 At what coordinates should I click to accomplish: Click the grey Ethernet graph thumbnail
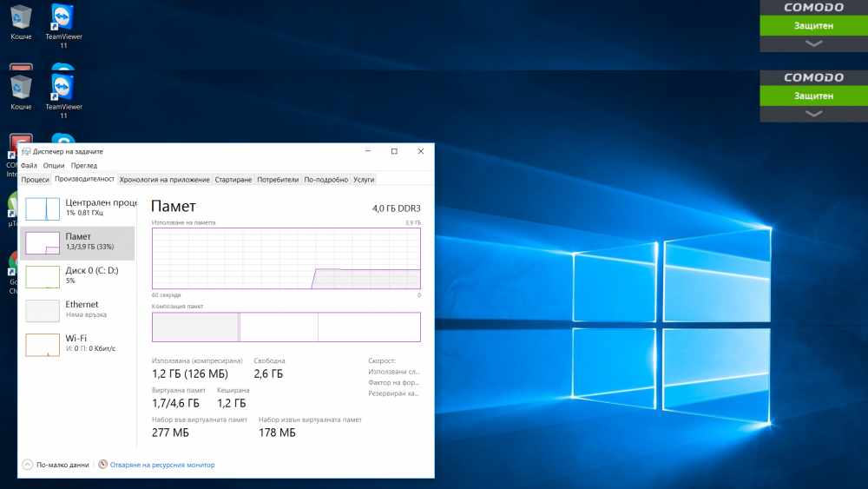[x=43, y=311]
